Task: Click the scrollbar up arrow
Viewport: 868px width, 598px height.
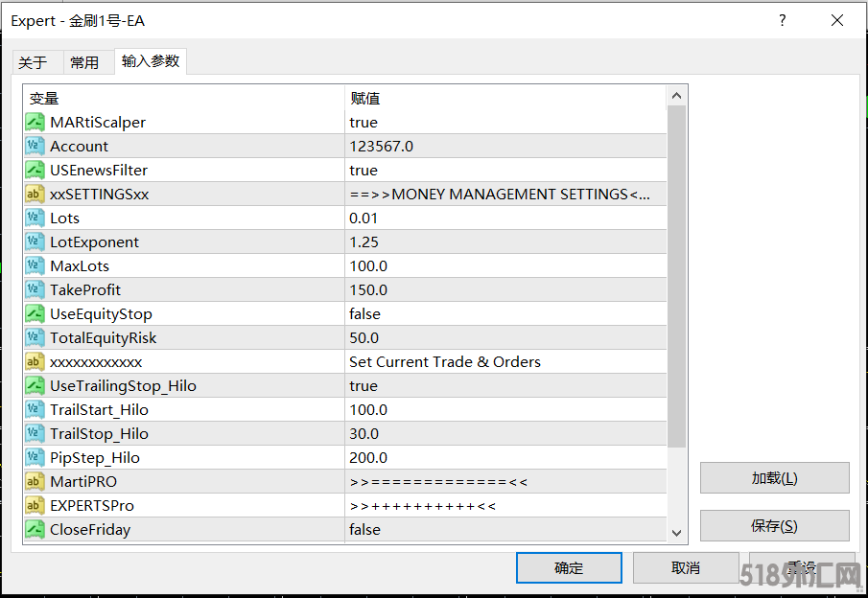Action: point(676,96)
